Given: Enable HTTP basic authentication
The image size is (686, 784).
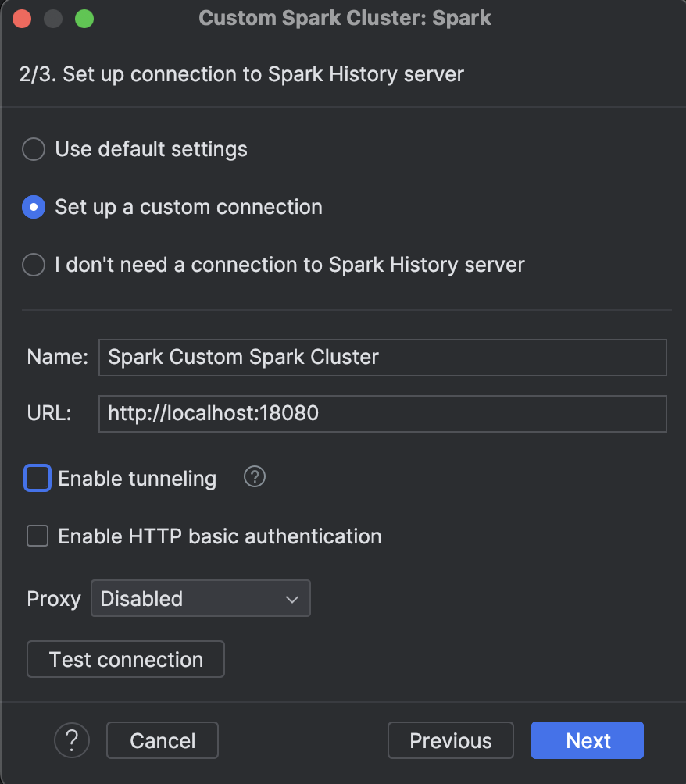Looking at the screenshot, I should coord(37,536).
